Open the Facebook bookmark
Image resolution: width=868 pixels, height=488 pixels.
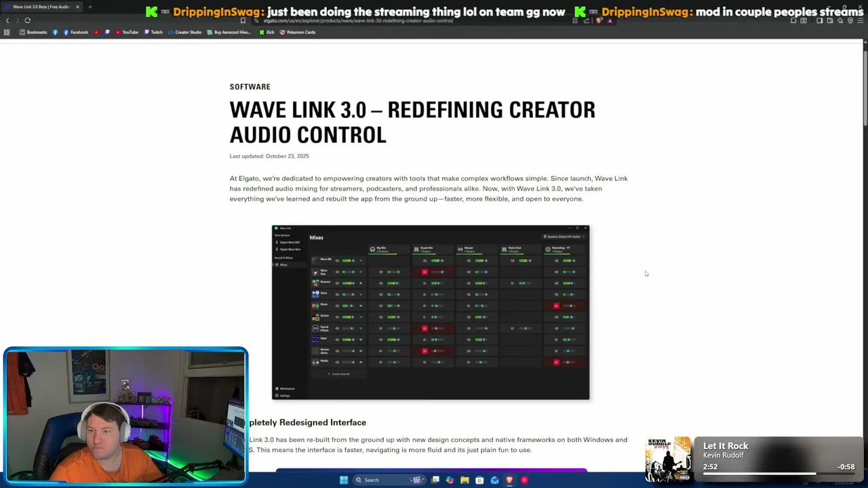coord(76,33)
